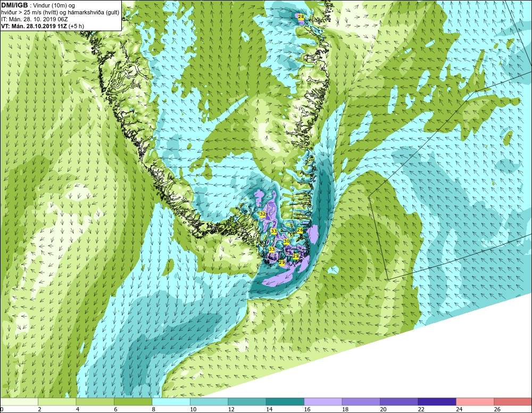
Task: Select the 22–24 m/s dark indigo swatch
Action: point(437,402)
